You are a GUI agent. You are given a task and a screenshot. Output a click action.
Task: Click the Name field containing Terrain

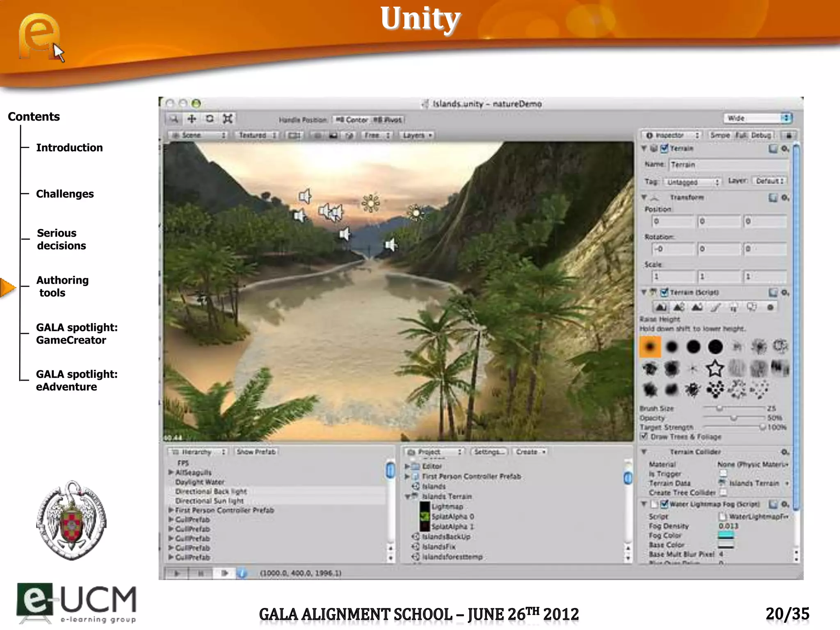[729, 165]
